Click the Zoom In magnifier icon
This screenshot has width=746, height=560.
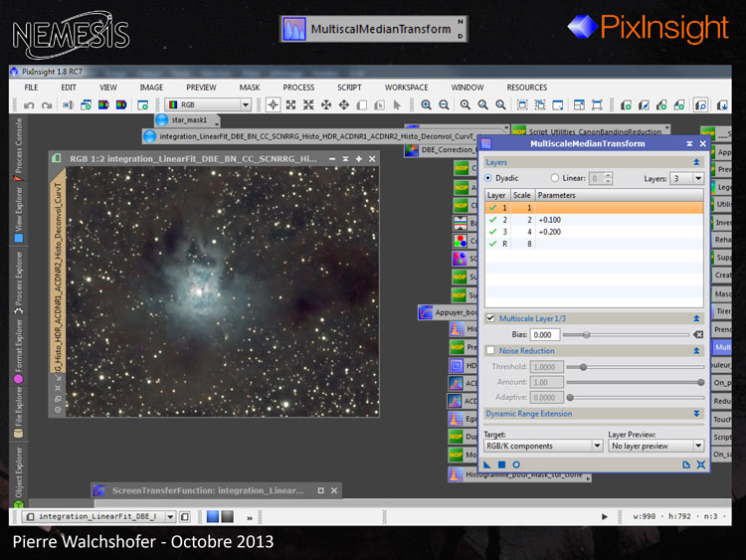426,105
